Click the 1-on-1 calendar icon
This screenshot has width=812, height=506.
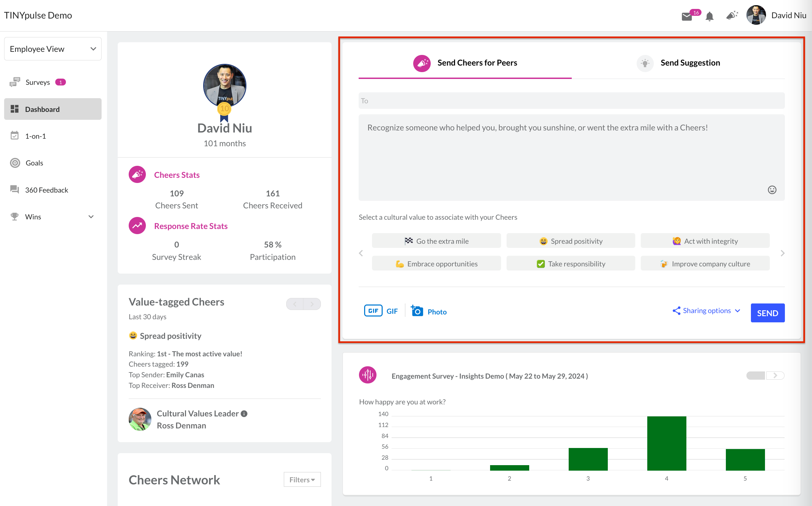point(15,136)
